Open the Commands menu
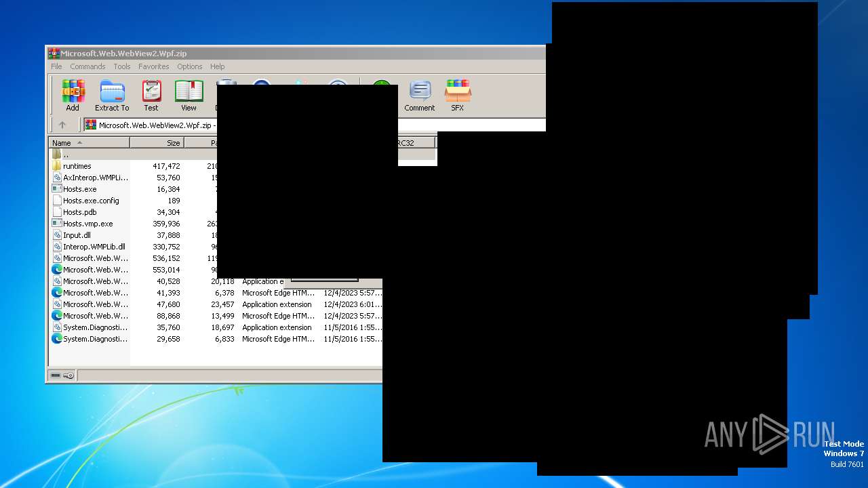 coord(87,66)
